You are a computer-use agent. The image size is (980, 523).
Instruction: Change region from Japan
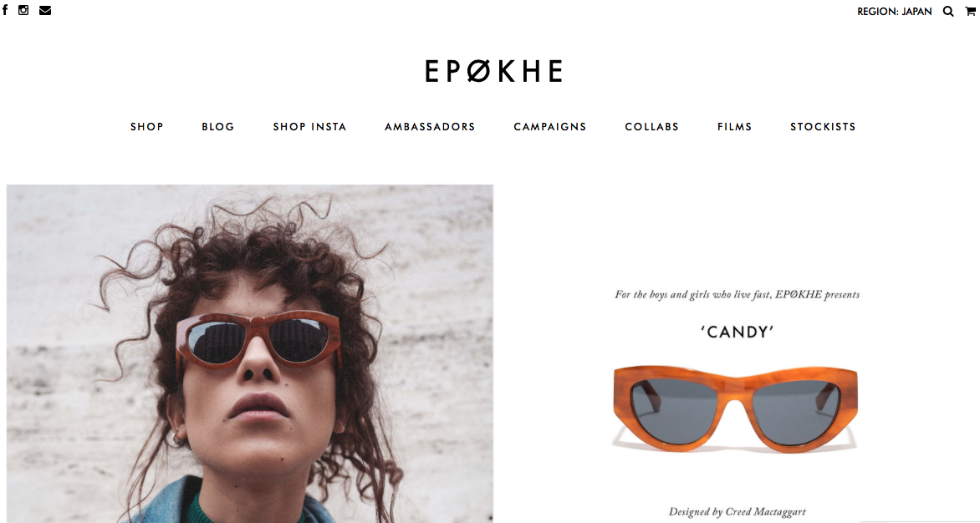click(x=895, y=11)
